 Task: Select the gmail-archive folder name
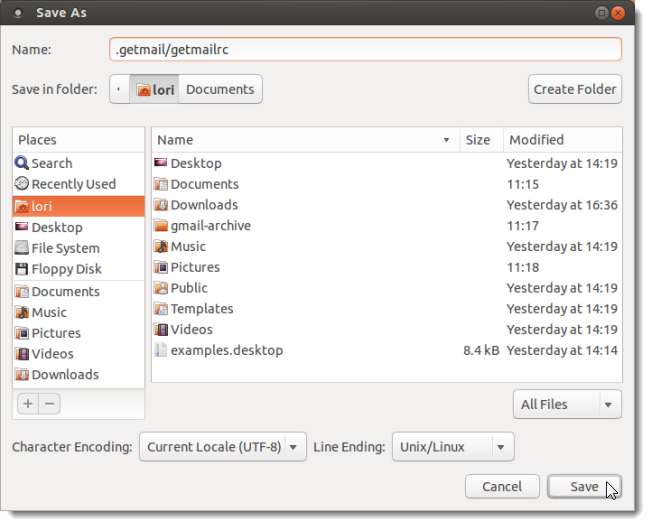pyautogui.click(x=211, y=225)
